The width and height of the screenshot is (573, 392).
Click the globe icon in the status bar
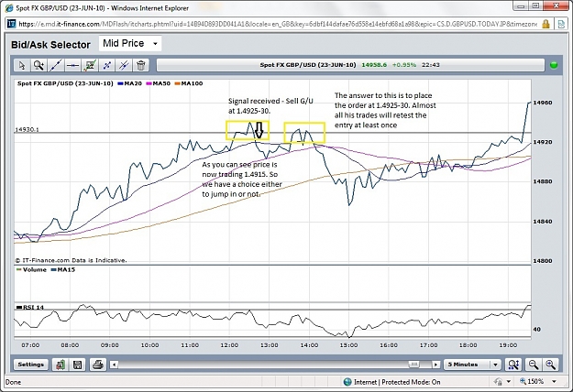[347, 382]
